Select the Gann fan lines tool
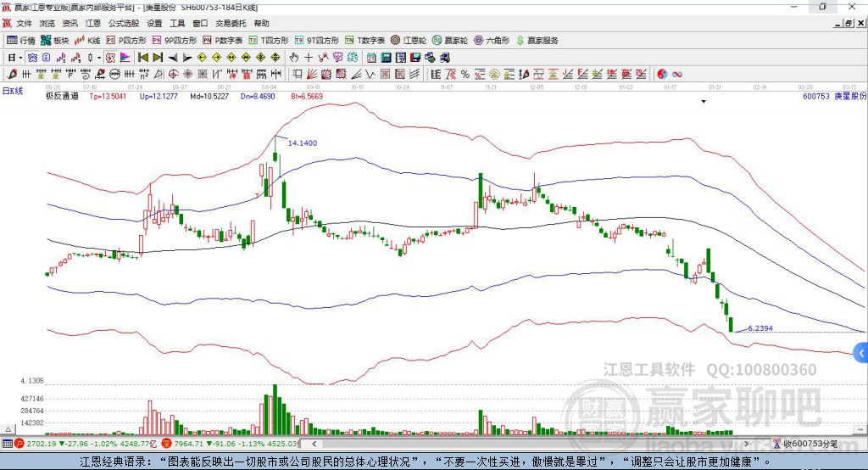 tap(312, 74)
